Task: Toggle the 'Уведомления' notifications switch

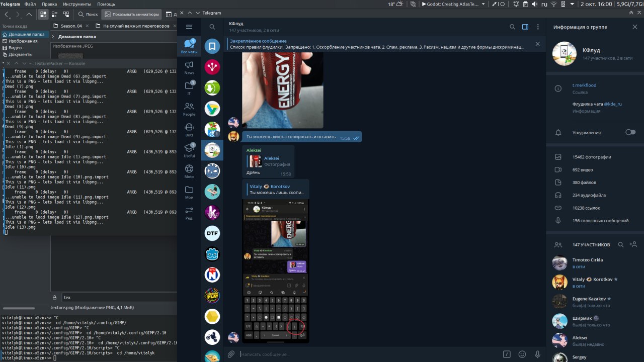Action: tap(630, 132)
